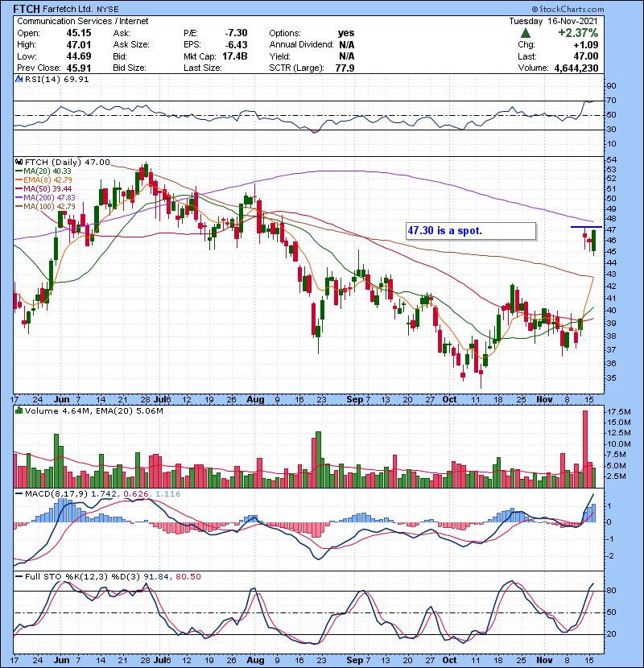The image size is (644, 668).
Task: Click the Last Size label
Action: coord(203,68)
